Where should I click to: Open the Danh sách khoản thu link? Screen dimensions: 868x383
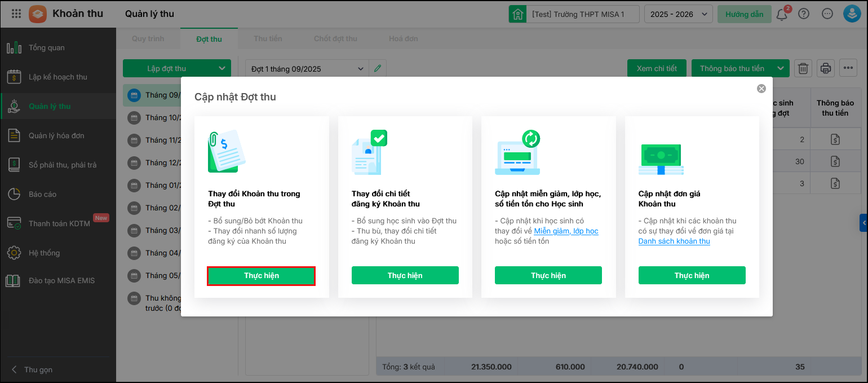pyautogui.click(x=674, y=241)
